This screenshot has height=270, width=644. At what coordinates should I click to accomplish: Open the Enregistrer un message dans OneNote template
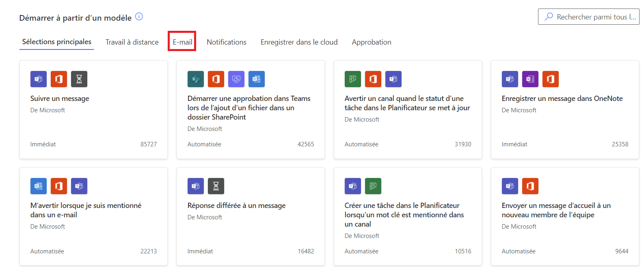coord(562,99)
